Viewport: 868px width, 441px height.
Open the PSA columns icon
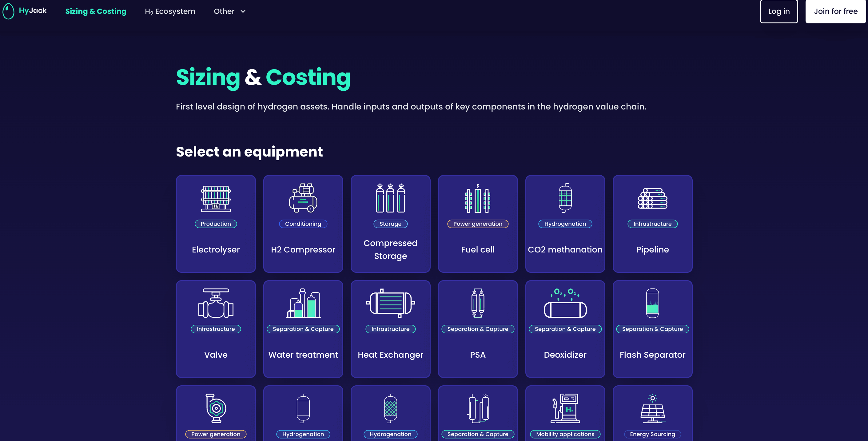point(477,303)
